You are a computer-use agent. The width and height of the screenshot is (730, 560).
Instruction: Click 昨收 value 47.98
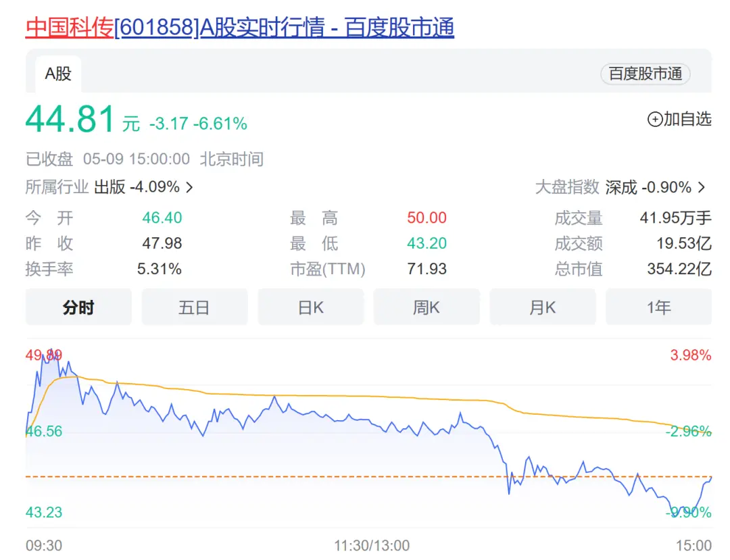click(162, 243)
